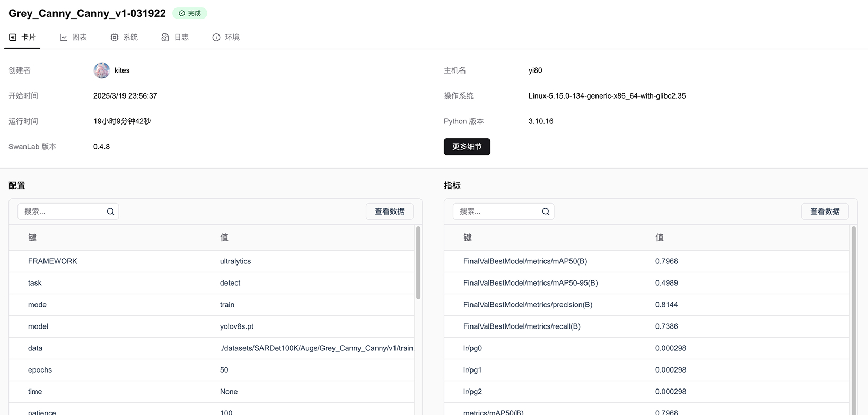Click the 卡片 tab card icon
The image size is (868, 415).
(13, 37)
